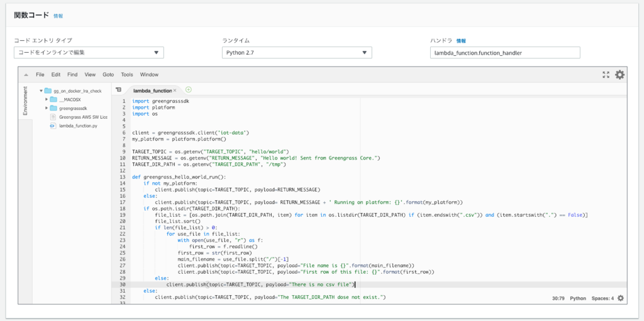Select Greengrass AWS SW License file
This screenshot has height=321, width=644.
pos(84,117)
